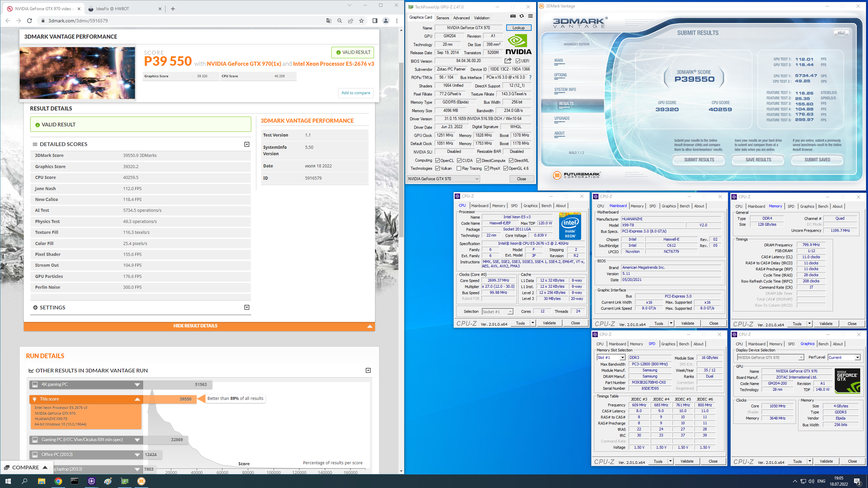Viewport: 868px width, 488px height.
Task: Toggle the OpenGL 4.6 checkbox
Action: 506,168
